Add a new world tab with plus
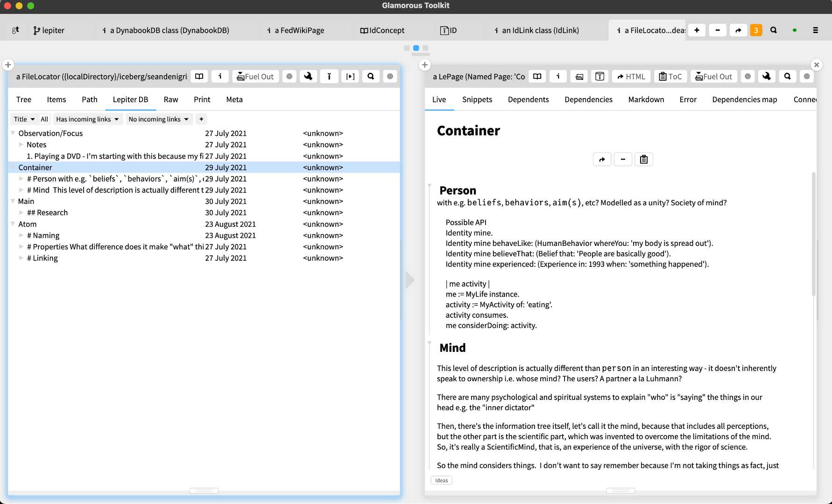The image size is (832, 504). pos(697,30)
